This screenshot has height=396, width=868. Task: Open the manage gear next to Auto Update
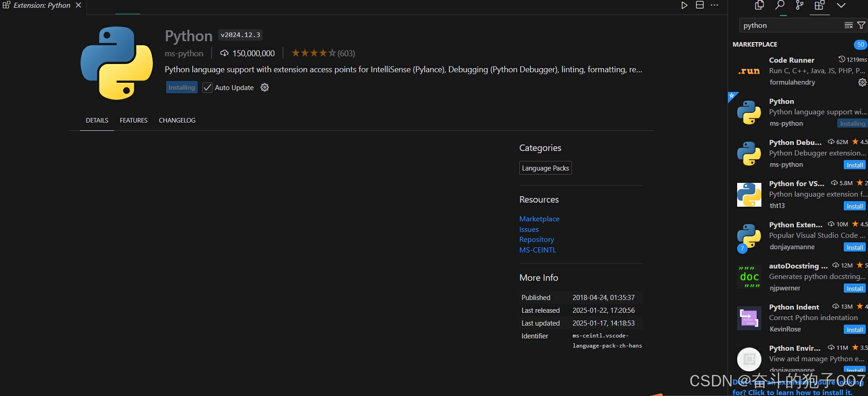click(264, 87)
